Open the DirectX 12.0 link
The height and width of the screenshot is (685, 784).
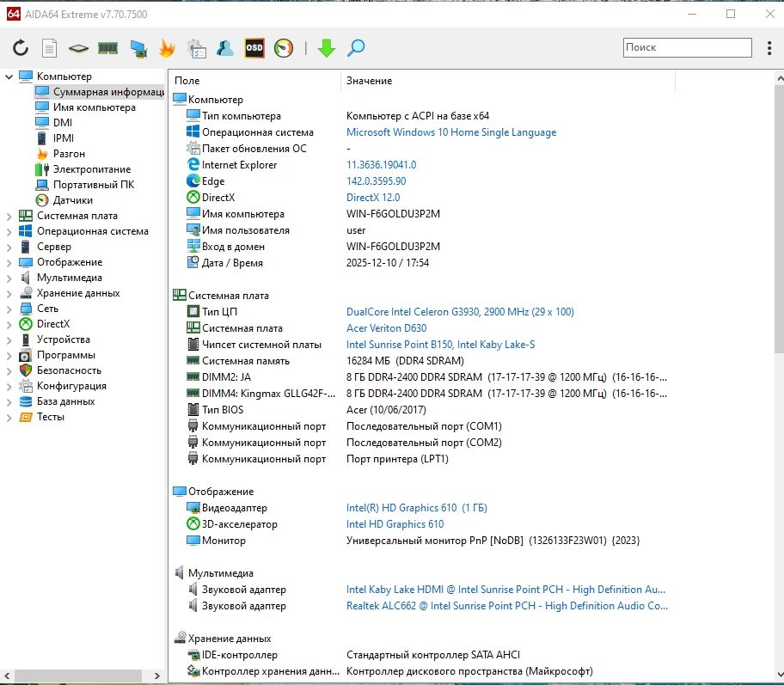click(373, 198)
